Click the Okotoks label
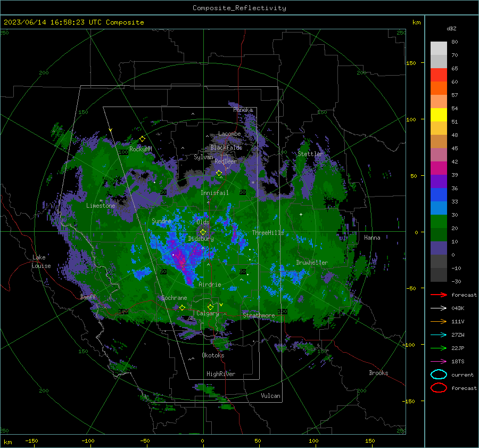The width and height of the screenshot is (479, 448). pos(213,355)
